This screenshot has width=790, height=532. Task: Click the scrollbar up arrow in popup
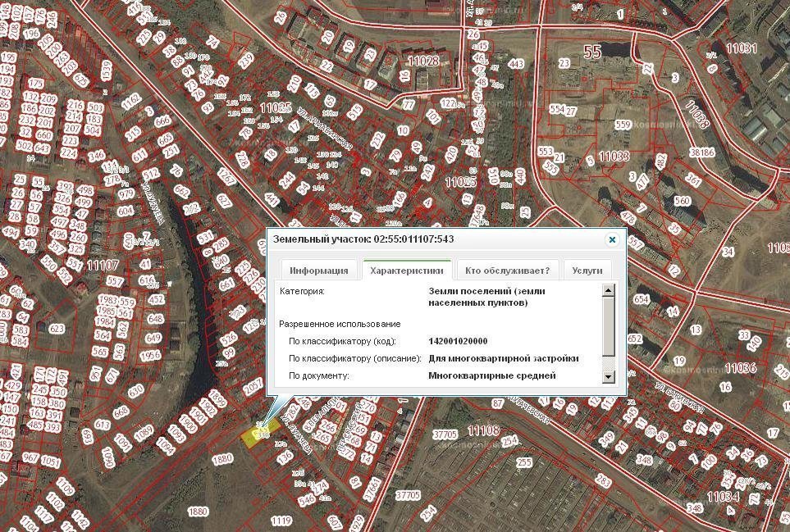click(x=608, y=290)
